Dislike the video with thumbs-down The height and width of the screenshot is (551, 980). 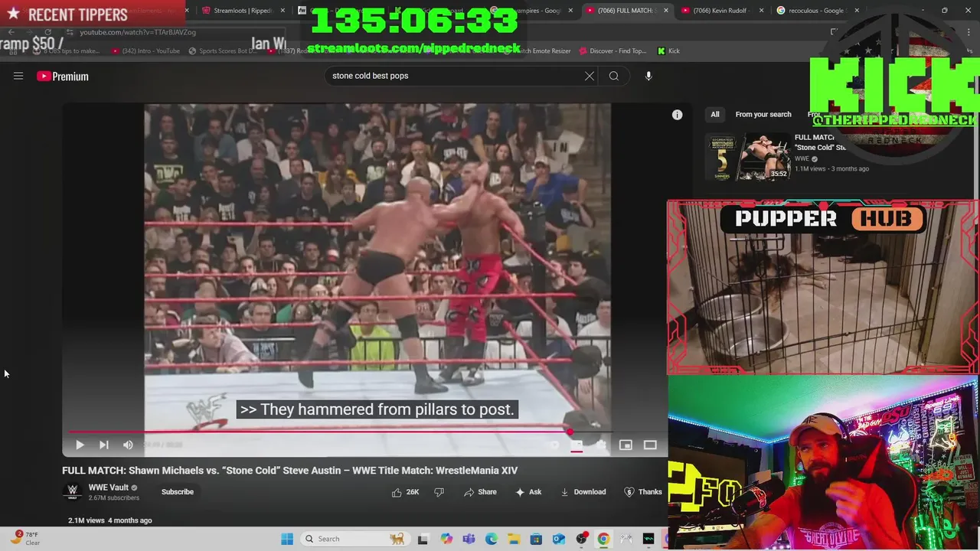[439, 492]
